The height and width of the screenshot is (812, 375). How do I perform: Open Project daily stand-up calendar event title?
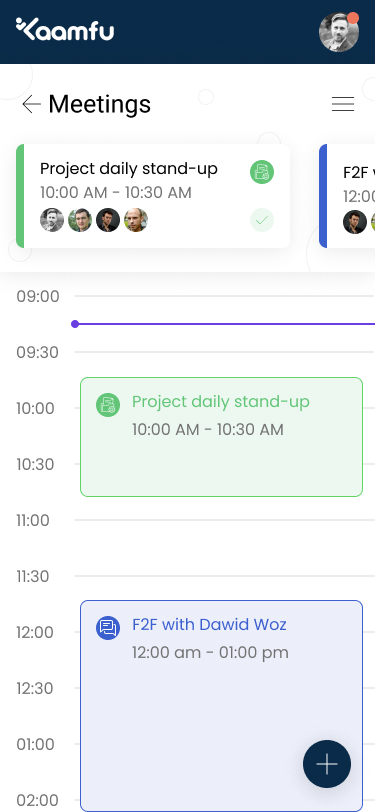click(221, 401)
